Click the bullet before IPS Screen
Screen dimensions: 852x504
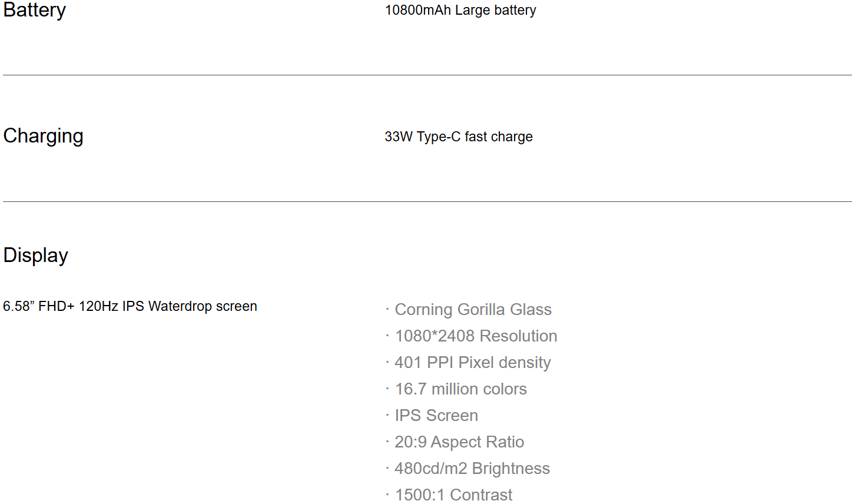pyautogui.click(x=387, y=415)
